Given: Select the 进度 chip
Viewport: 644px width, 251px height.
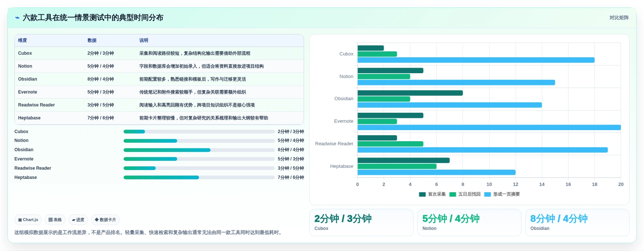Looking at the screenshot, I should tap(78, 220).
